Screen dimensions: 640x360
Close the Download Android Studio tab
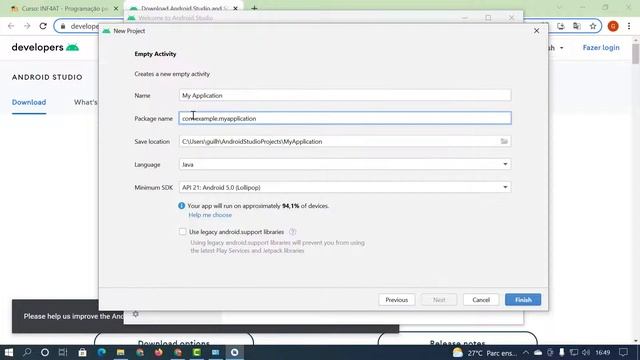tap(236, 8)
